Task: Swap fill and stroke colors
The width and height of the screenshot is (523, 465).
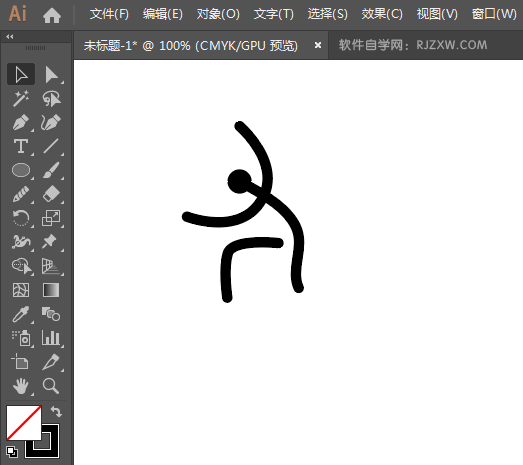Action: [x=56, y=412]
